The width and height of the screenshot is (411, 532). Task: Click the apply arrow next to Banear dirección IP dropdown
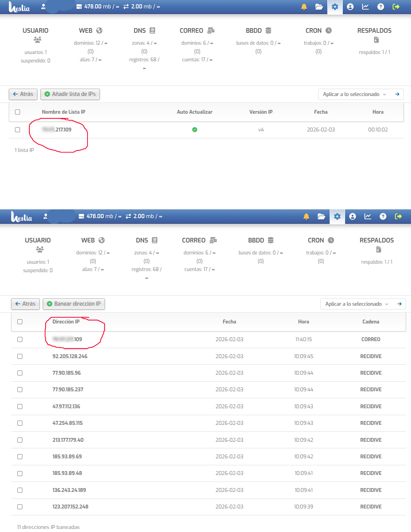click(399, 304)
